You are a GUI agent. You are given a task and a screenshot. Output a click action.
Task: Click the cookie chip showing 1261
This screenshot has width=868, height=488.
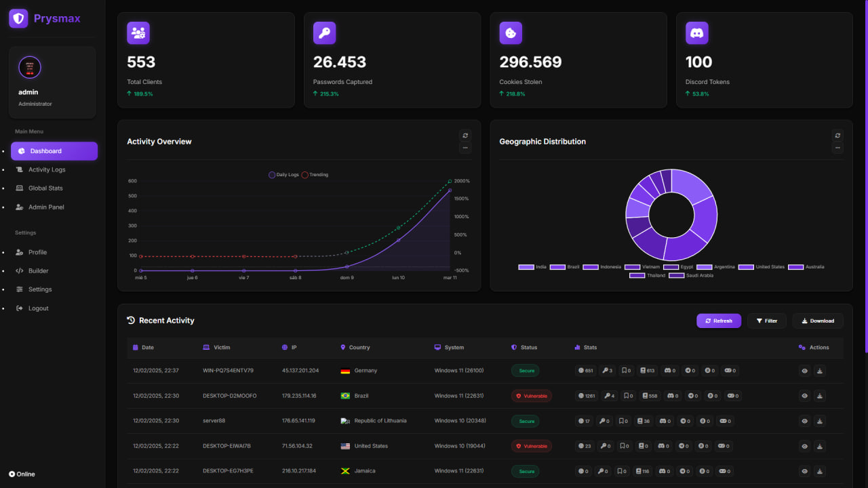pyautogui.click(x=587, y=396)
